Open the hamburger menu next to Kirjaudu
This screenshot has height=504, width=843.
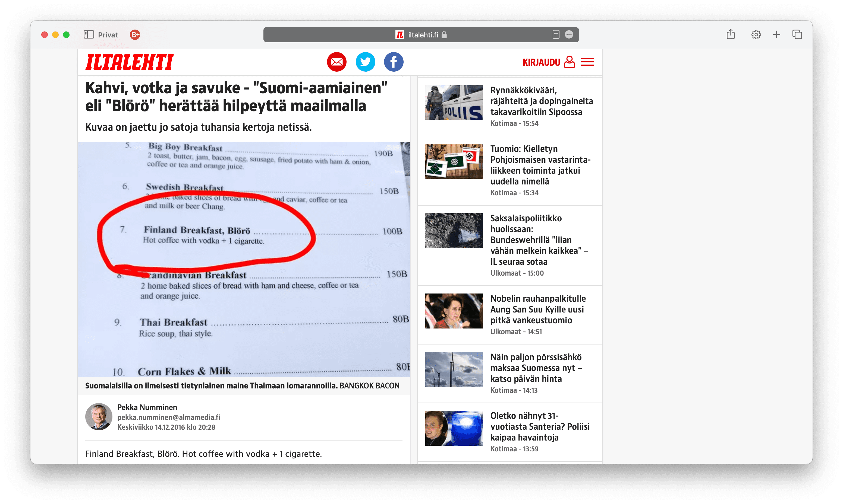(588, 62)
